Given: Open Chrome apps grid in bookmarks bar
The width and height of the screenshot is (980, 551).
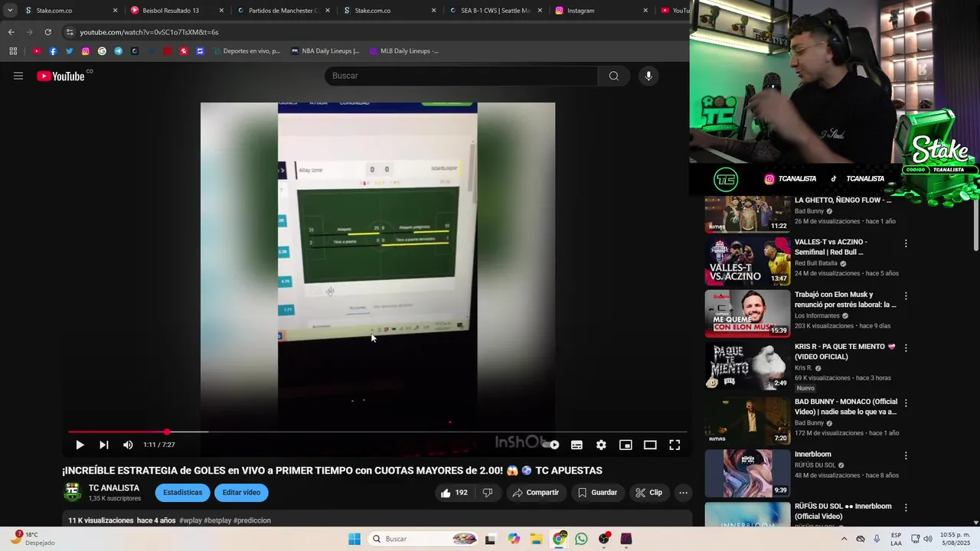Looking at the screenshot, I should point(13,51).
